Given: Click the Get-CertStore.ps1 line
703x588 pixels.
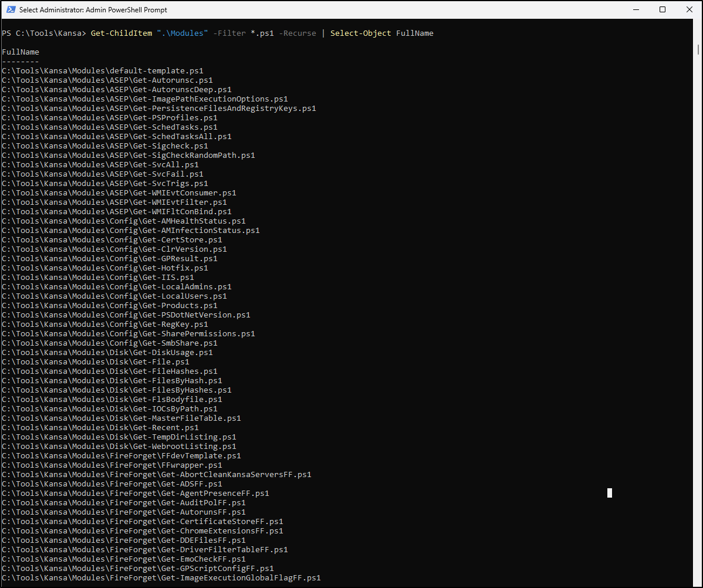Looking at the screenshot, I should click(112, 240).
